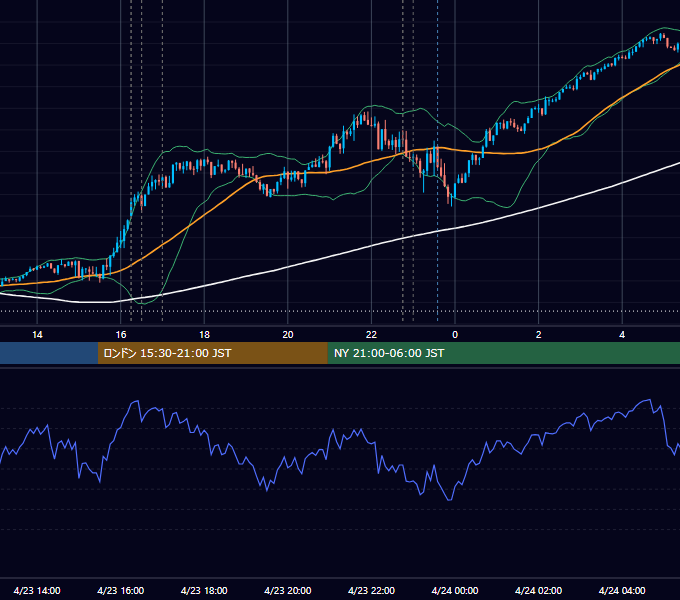Click the 4/23 20:00 date label
The height and width of the screenshot is (600, 680).
(x=288, y=590)
